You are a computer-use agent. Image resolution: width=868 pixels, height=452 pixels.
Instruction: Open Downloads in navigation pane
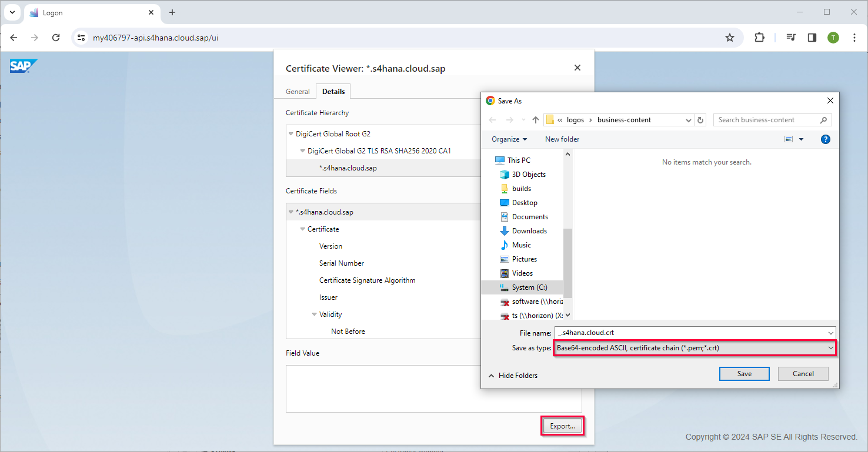(x=529, y=231)
